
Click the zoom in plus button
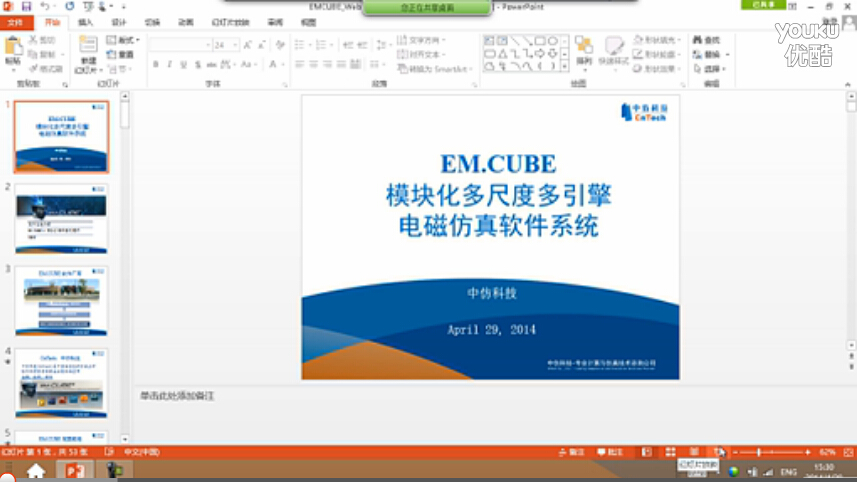pyautogui.click(x=807, y=452)
